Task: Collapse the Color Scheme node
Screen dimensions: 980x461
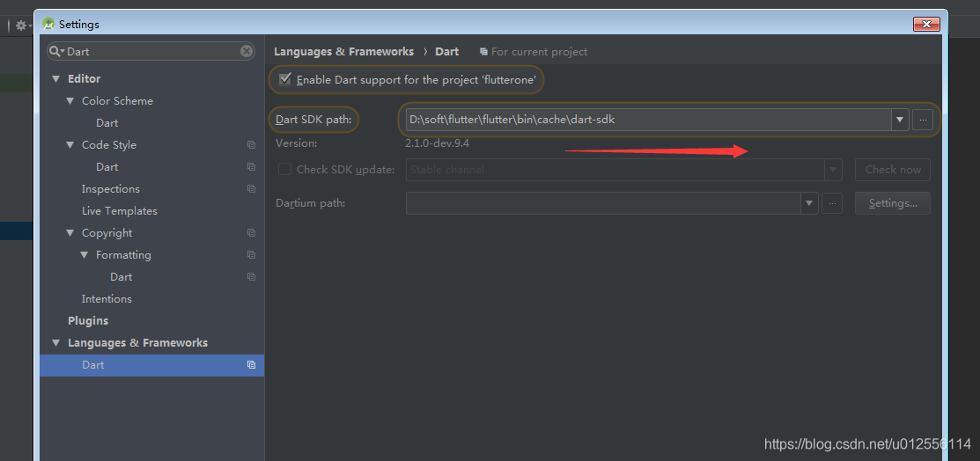Action: 70,100
